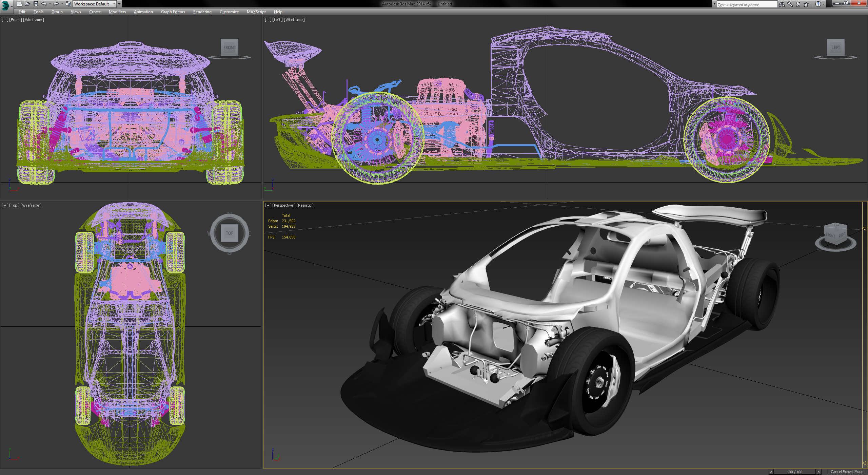Open the Communication Center satellite icon

798,4
